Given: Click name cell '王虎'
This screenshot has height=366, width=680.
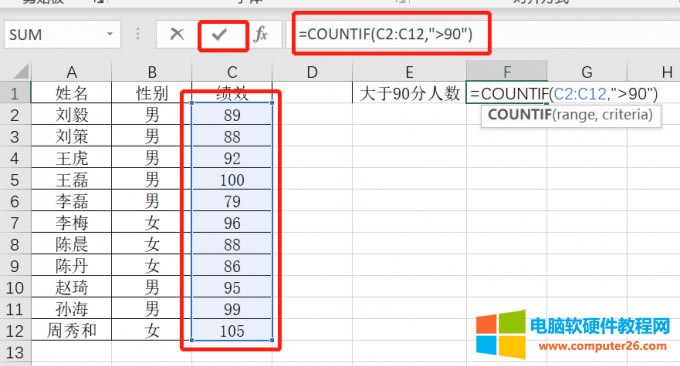Looking at the screenshot, I should (72, 158).
